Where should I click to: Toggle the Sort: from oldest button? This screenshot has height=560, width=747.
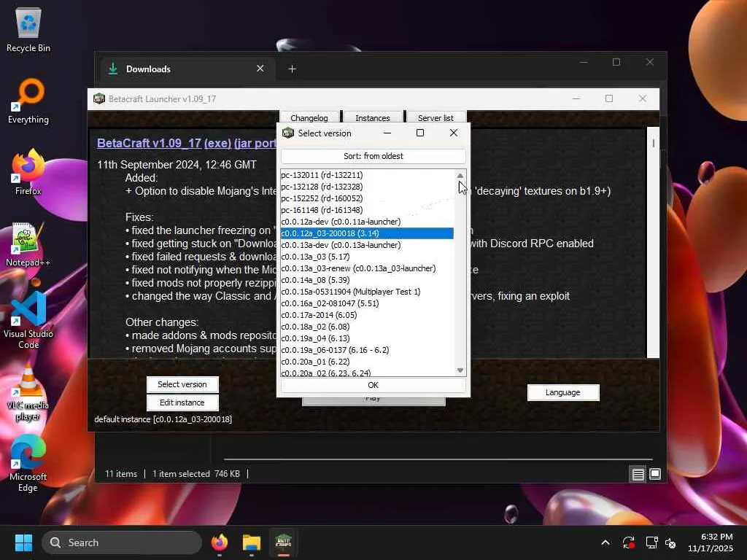point(373,156)
